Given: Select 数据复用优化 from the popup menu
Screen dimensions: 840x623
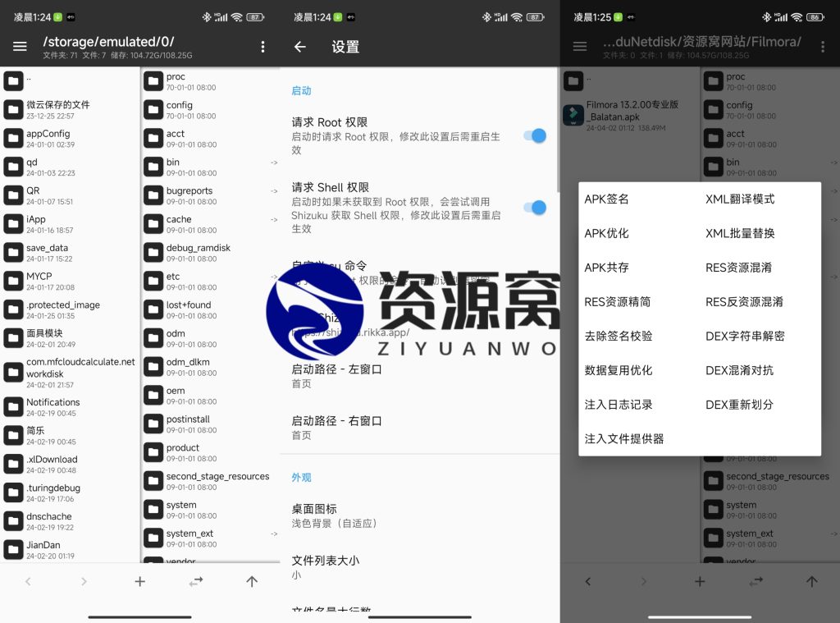Looking at the screenshot, I should click(619, 370).
